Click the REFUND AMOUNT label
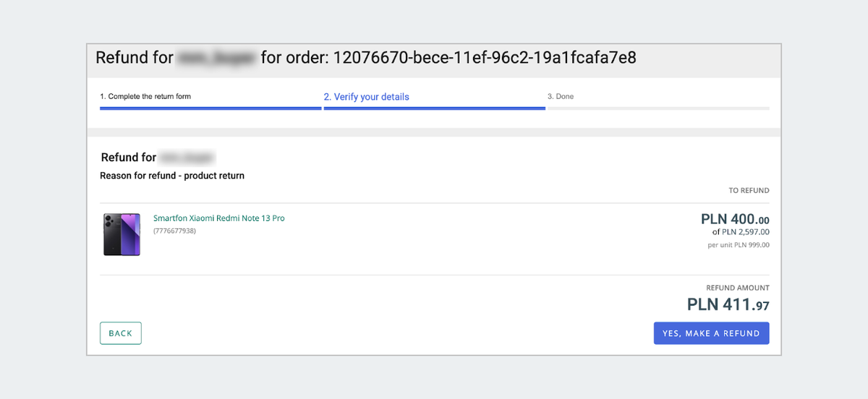 [x=738, y=288]
